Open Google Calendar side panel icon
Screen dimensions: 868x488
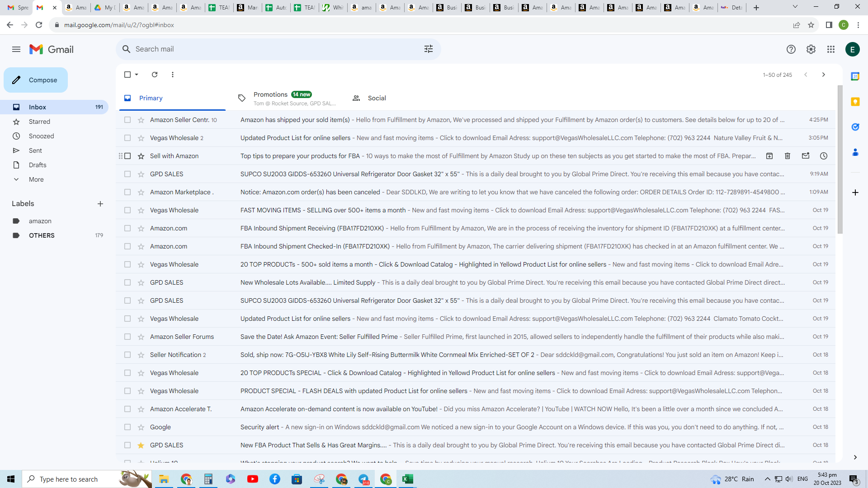[855, 76]
